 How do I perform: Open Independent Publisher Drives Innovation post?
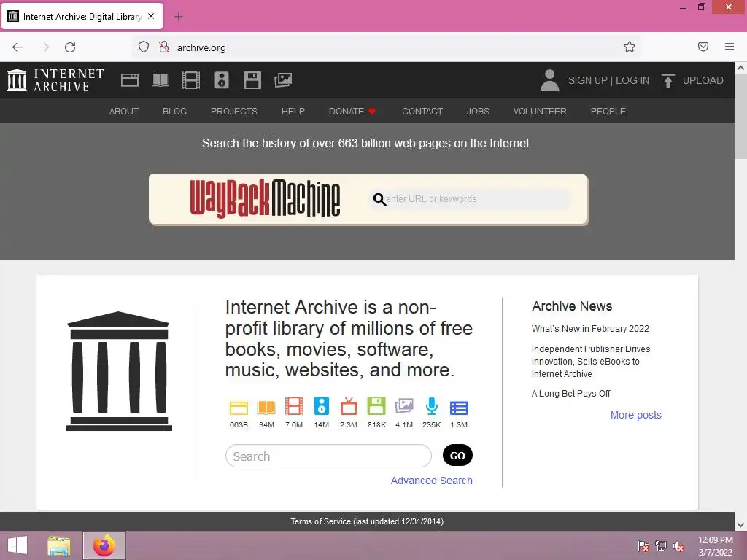(591, 362)
